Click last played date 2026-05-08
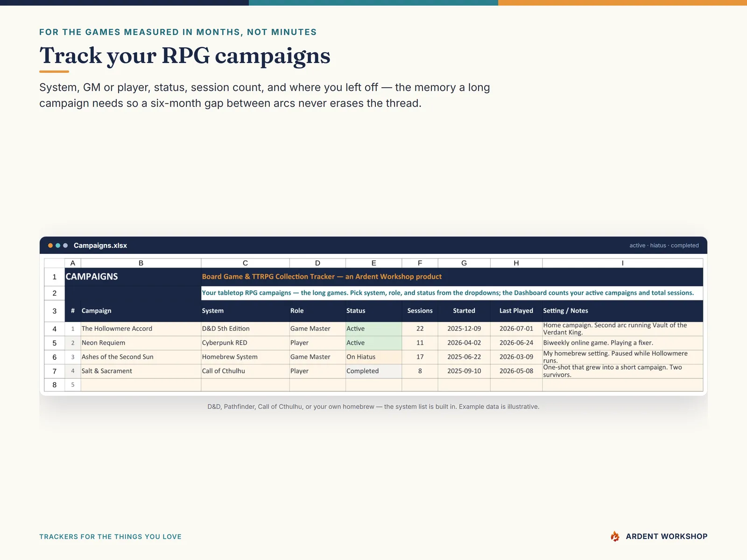 pyautogui.click(x=516, y=371)
